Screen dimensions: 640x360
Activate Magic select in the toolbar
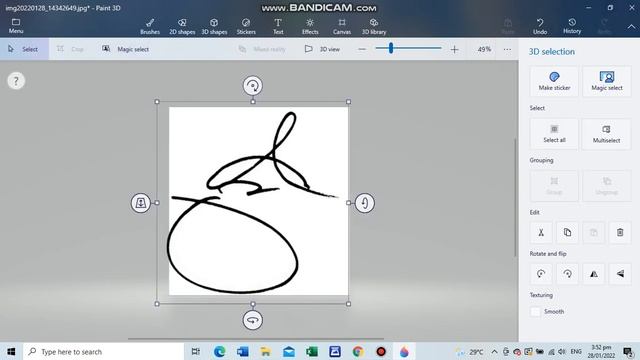(x=126, y=49)
